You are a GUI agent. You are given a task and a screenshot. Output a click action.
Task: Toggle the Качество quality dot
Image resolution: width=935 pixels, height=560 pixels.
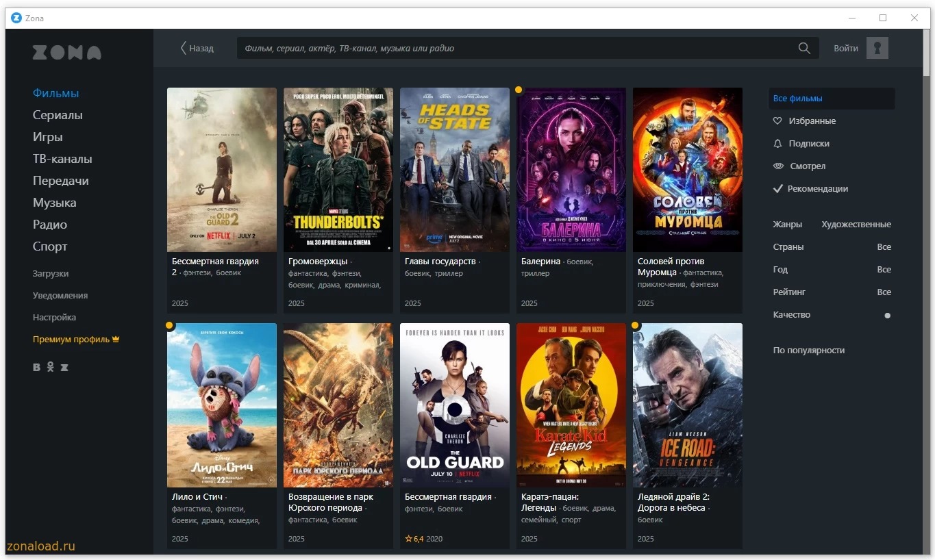tap(887, 316)
